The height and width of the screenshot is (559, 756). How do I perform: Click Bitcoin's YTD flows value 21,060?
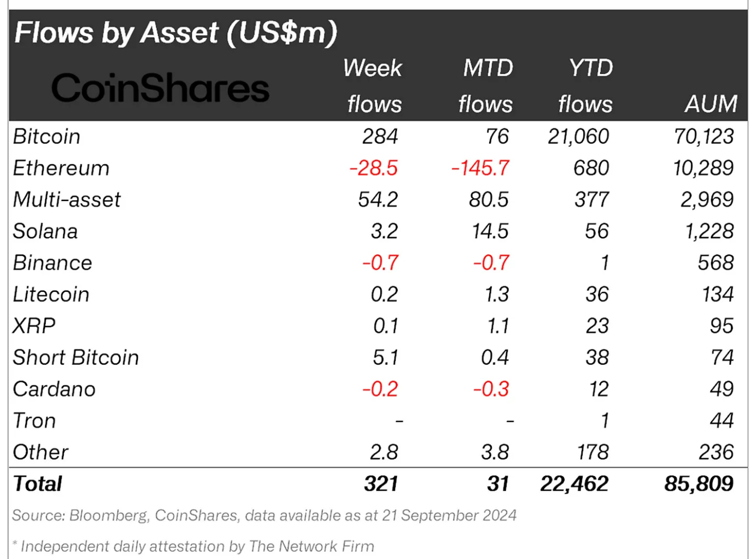coord(578,136)
